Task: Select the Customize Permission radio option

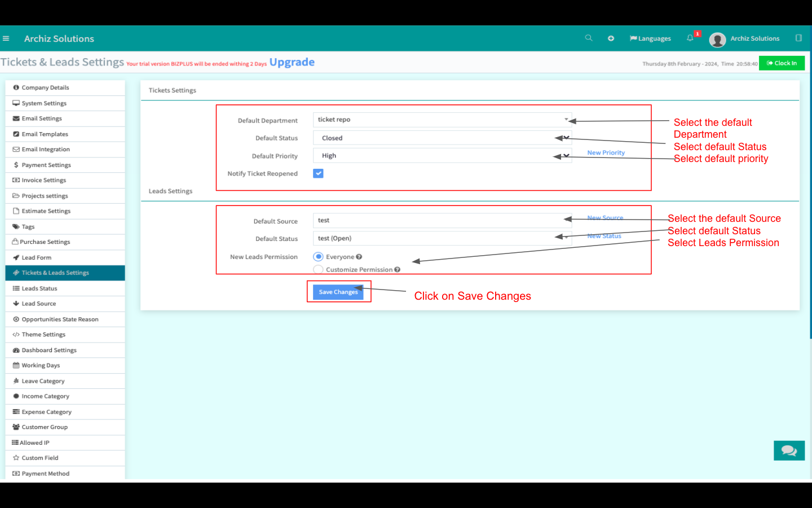Action: coord(319,270)
